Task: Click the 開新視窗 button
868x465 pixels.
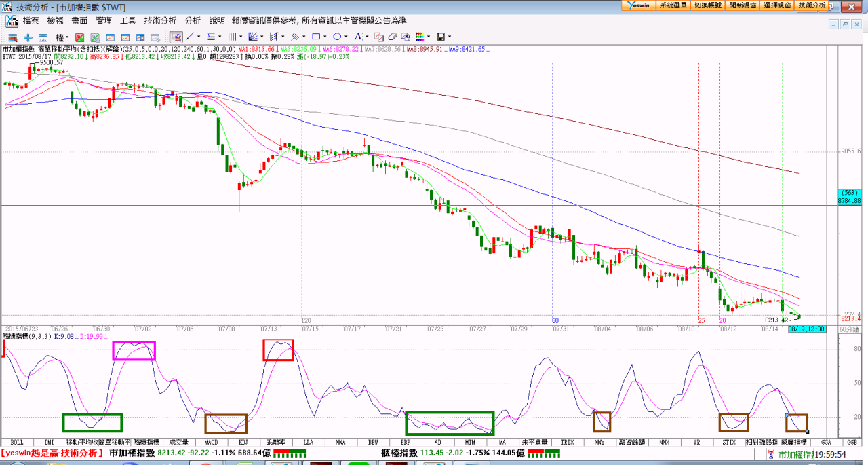Action: [742, 5]
